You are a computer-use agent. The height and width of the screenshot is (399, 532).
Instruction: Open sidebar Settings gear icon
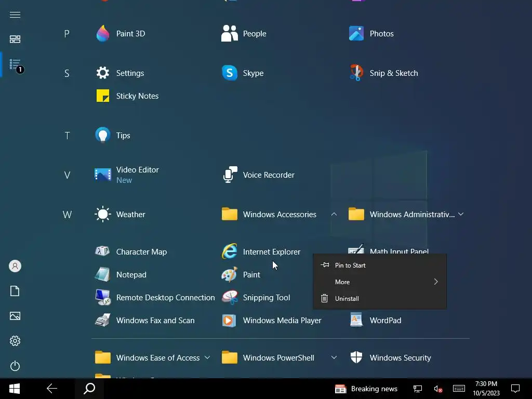(15, 341)
